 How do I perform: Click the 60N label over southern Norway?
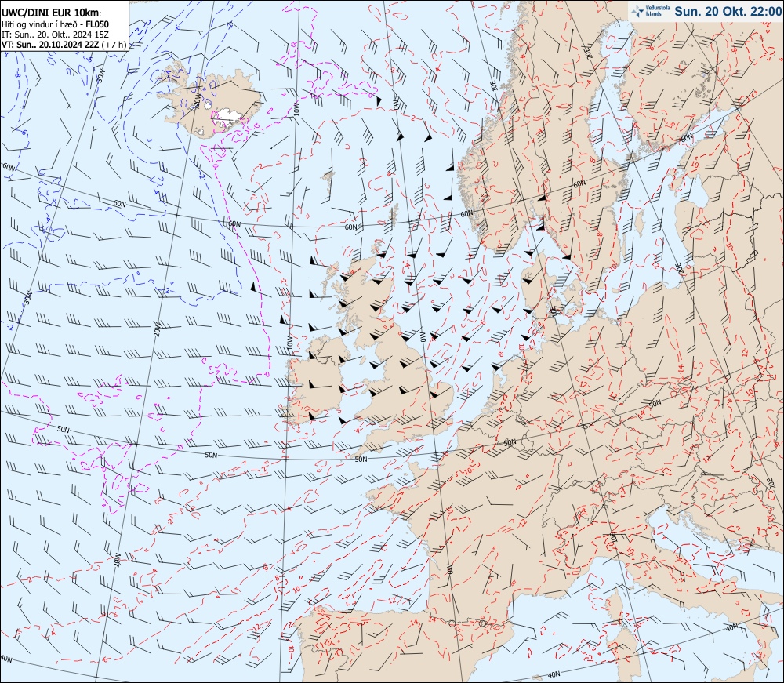[466, 213]
